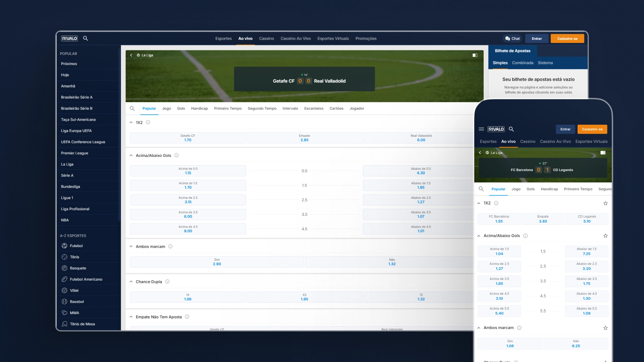
Task: Select Basebol sport in sidebar
Action: coord(87,302)
